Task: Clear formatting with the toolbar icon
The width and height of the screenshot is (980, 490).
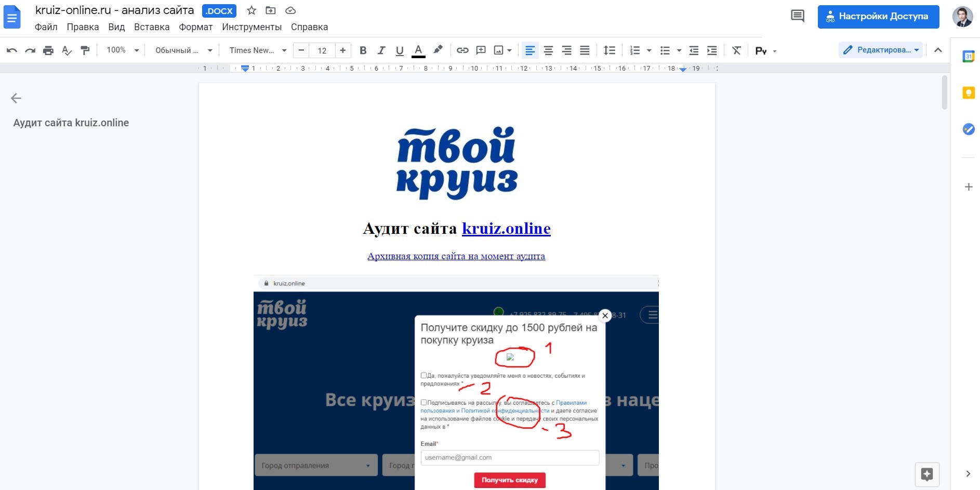Action: pos(736,50)
